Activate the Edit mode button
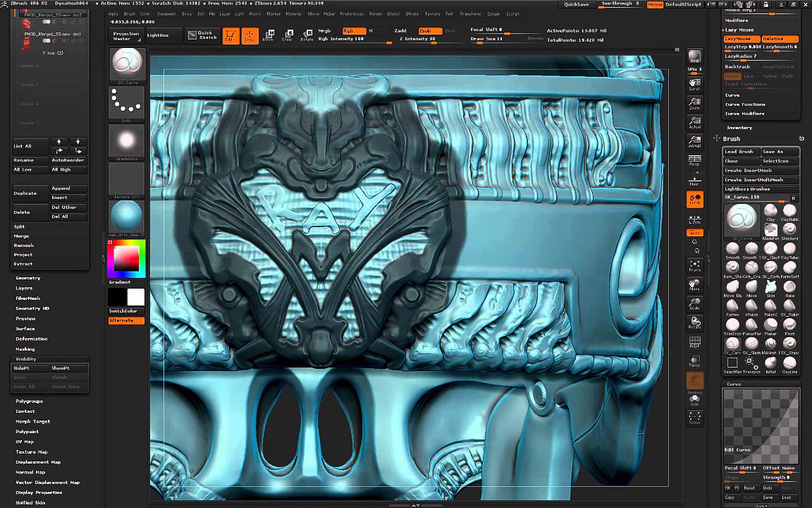This screenshot has height=508, width=812. click(230, 36)
